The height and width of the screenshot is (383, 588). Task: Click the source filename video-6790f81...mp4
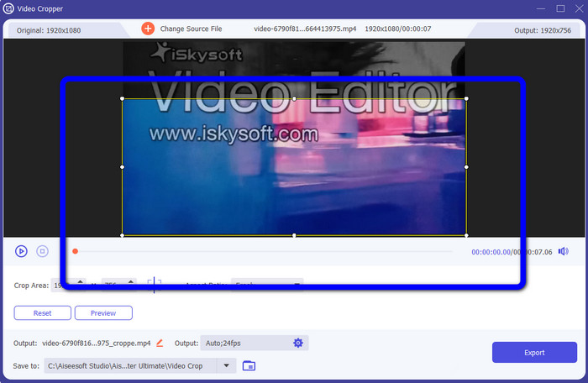coord(305,29)
